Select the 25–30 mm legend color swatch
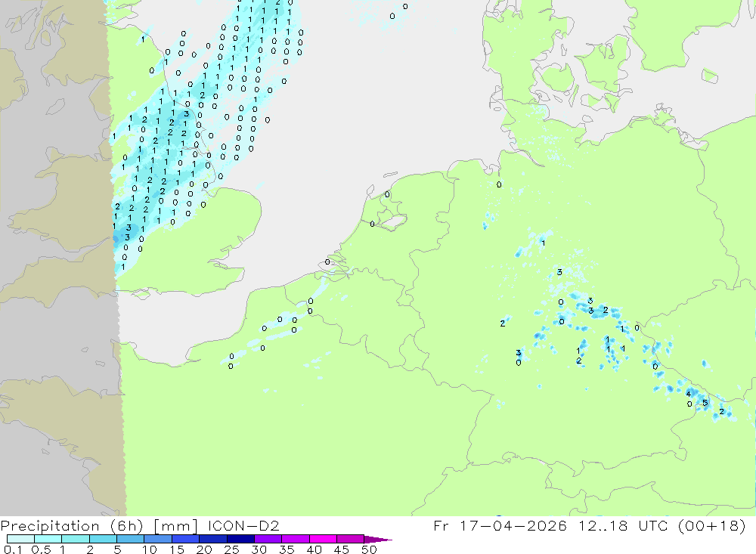Screen dimensions: 756x554 pos(240,539)
